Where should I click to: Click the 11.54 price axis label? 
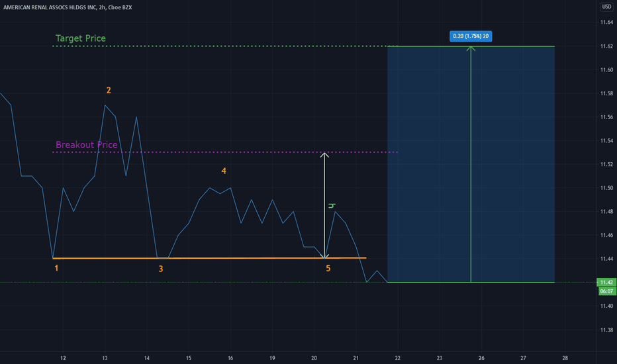(606, 140)
